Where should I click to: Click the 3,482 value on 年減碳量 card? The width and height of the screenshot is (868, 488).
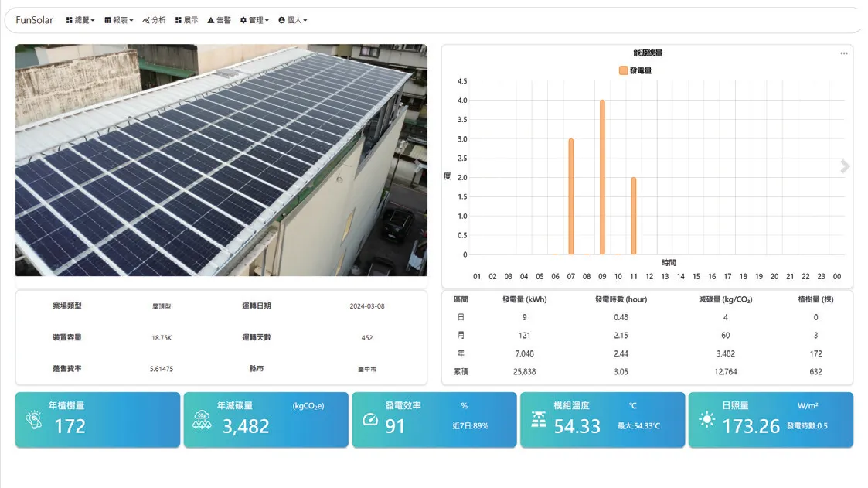[246, 426]
